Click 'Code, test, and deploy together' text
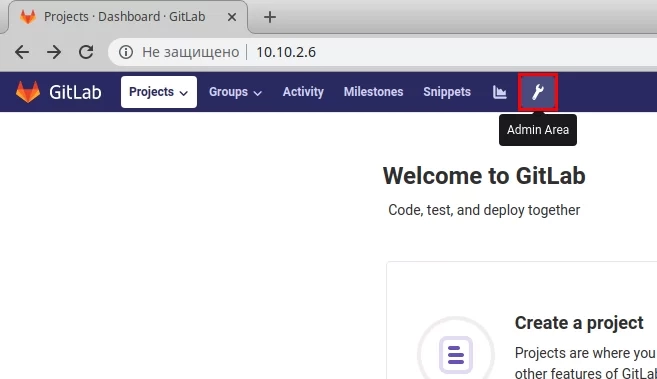 pyautogui.click(x=484, y=210)
